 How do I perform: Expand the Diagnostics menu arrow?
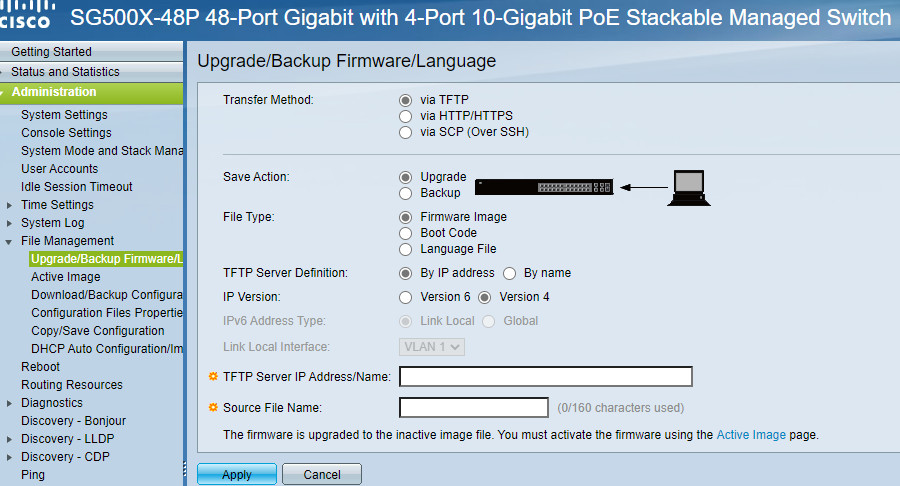pos(9,403)
